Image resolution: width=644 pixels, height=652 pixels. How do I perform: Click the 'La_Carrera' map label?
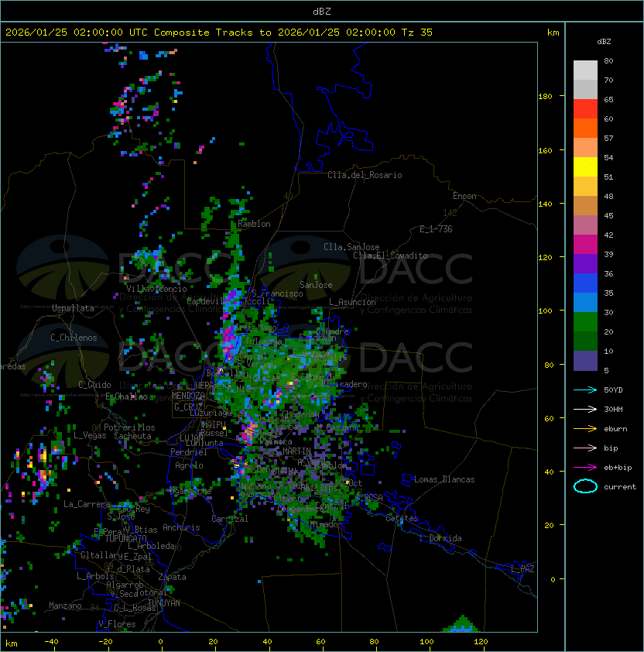click(x=87, y=504)
